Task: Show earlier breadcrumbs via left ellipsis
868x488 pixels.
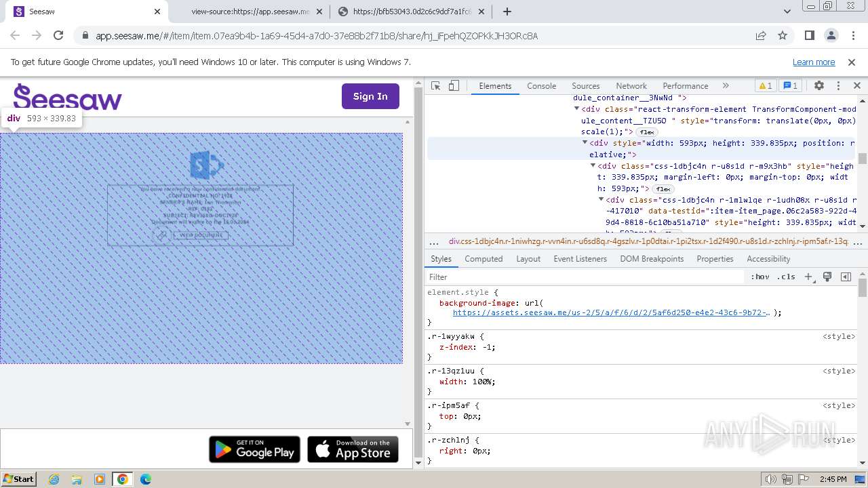Action: coord(434,241)
